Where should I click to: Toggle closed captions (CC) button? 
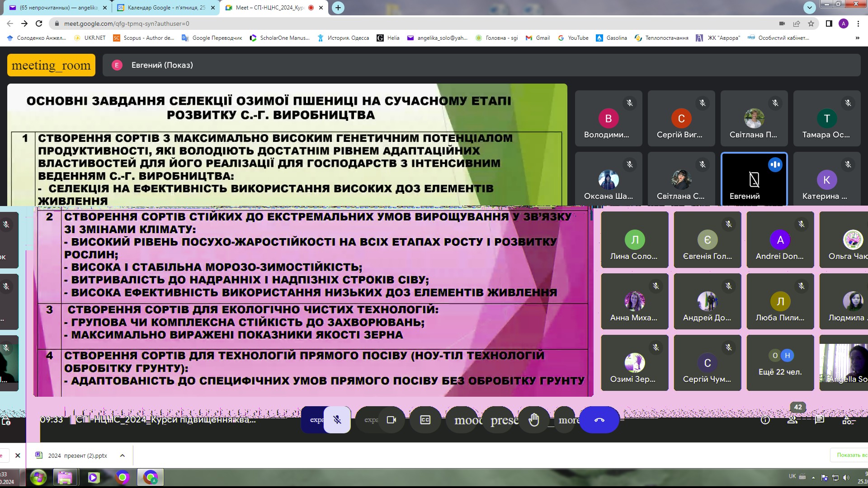pos(425,420)
